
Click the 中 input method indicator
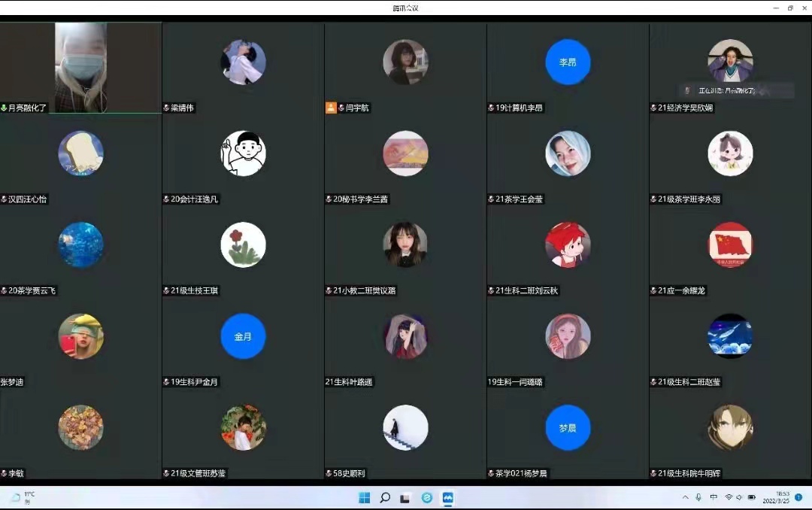tap(714, 497)
